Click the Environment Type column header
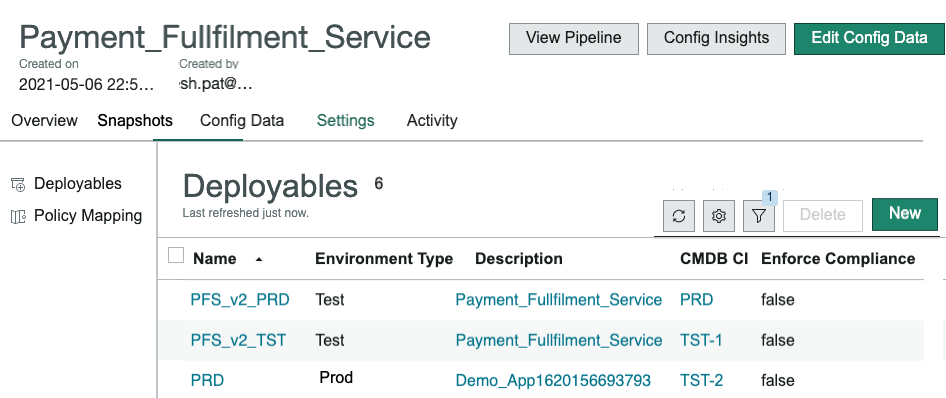The height and width of the screenshot is (398, 946). 384,259
